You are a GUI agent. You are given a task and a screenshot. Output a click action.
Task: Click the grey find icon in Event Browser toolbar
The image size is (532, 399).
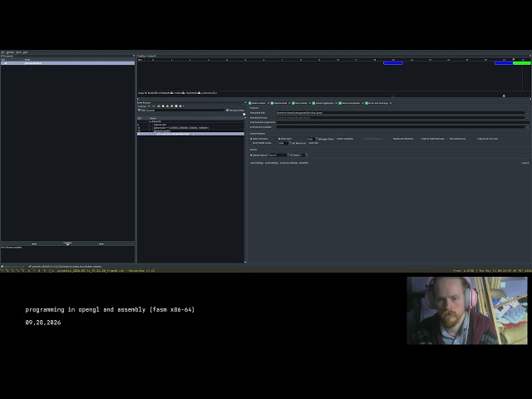159,106
